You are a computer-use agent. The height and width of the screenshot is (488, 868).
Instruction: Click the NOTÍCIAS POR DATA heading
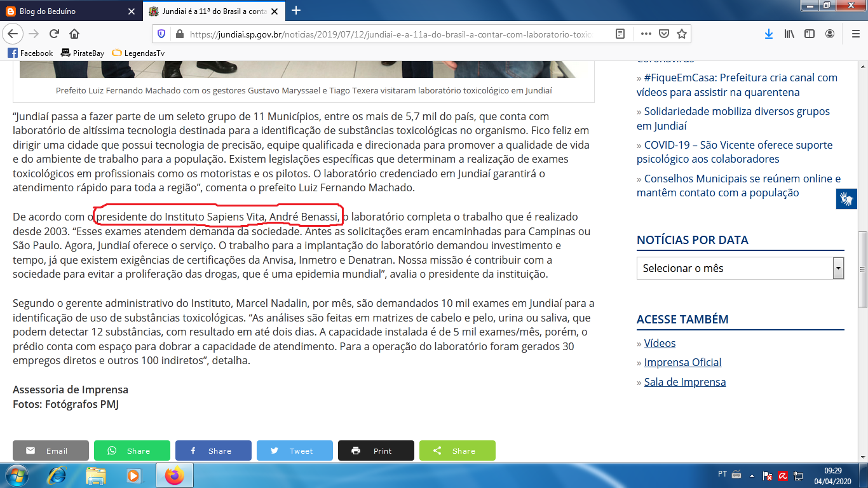coord(693,240)
